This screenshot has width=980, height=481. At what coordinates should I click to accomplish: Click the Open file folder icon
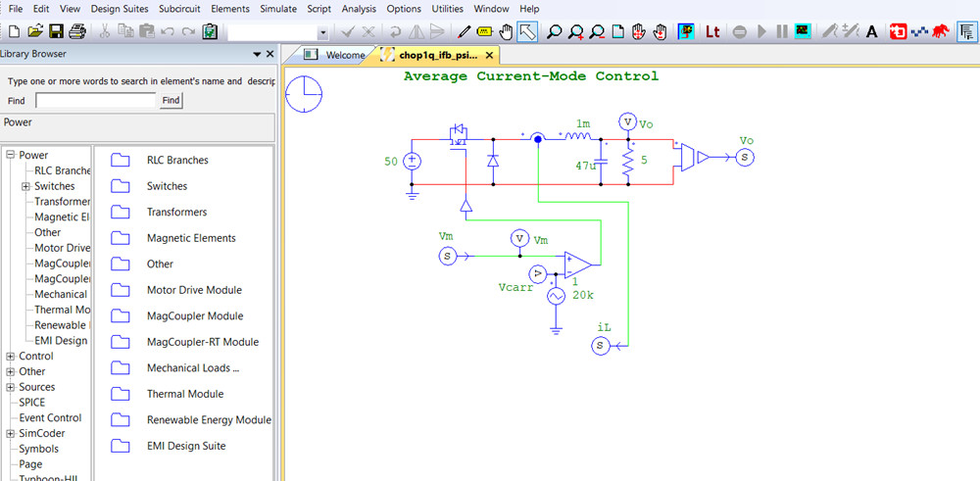tap(35, 32)
